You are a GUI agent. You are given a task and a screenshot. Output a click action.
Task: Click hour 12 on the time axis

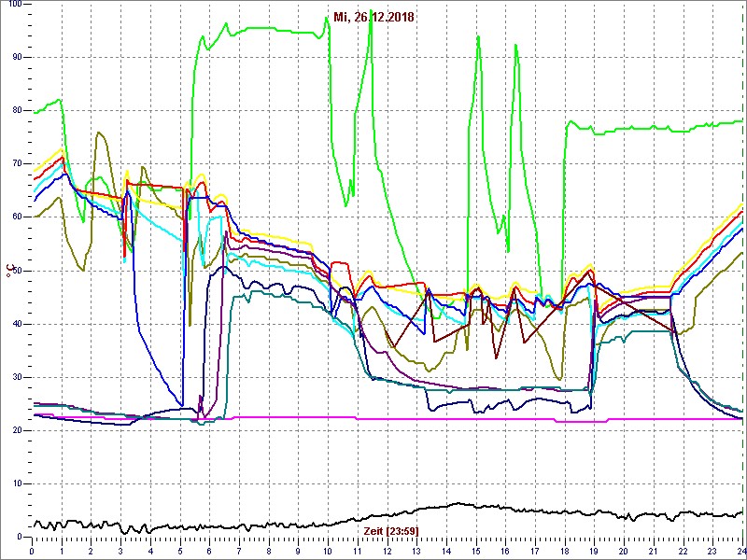pyautogui.click(x=387, y=551)
